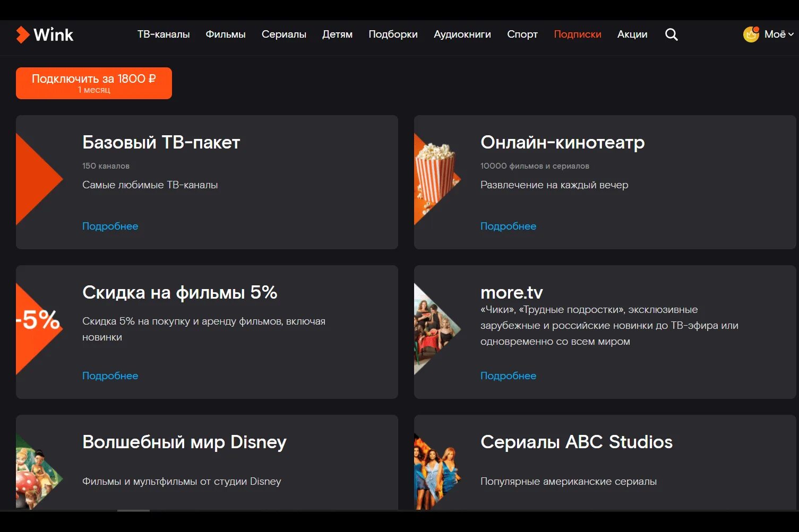Click the Скидка на фильмы 5% title
This screenshot has height=532, width=799.
180,292
